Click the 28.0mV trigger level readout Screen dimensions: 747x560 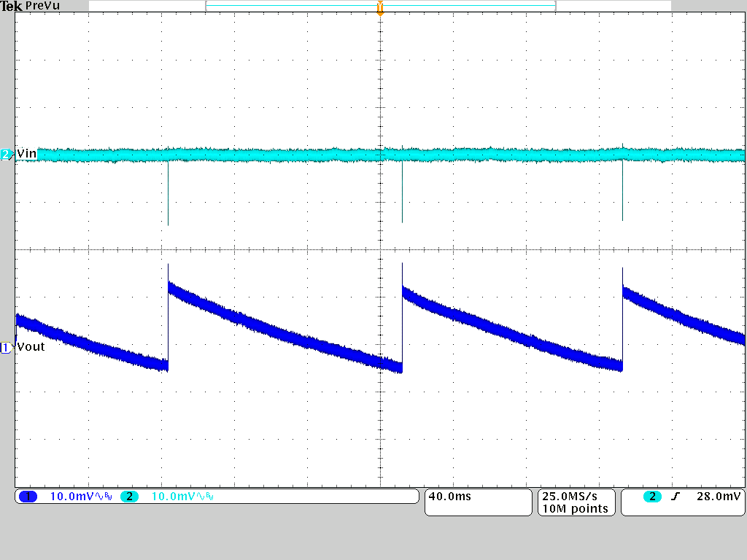(719, 496)
